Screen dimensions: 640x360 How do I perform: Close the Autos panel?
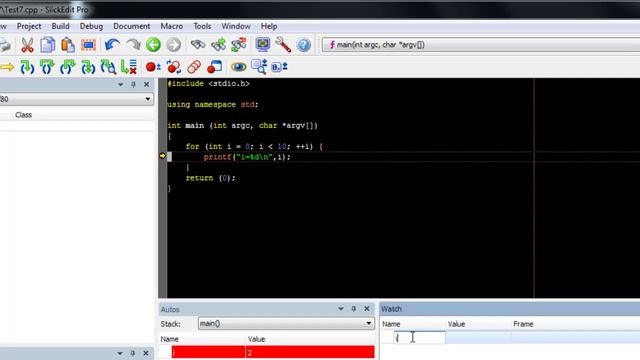pos(367,309)
